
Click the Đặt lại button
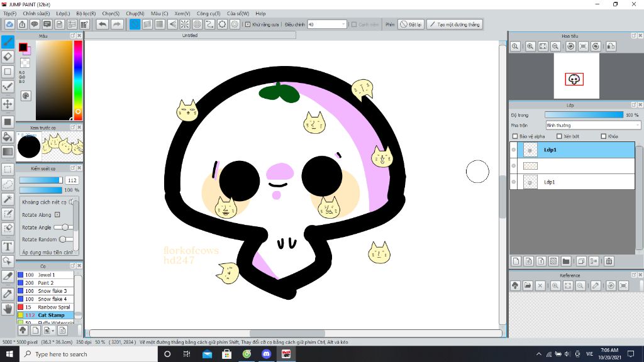pos(411,25)
